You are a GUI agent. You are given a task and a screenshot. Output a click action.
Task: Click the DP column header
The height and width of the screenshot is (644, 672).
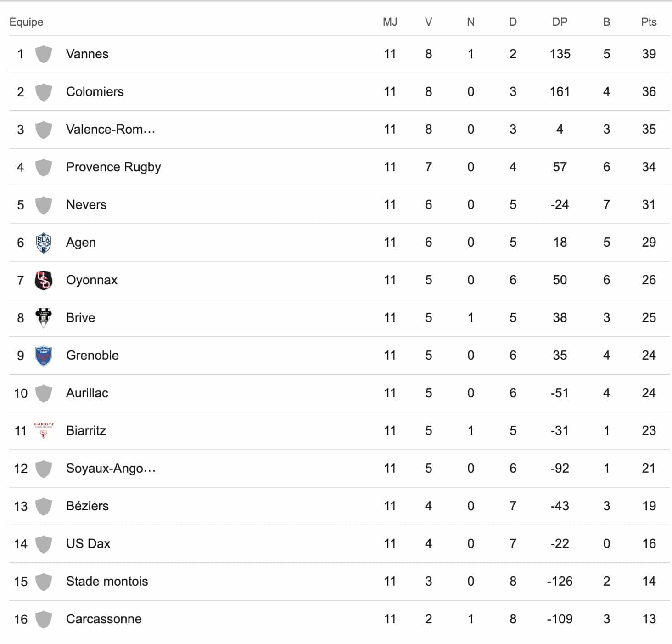pyautogui.click(x=560, y=22)
